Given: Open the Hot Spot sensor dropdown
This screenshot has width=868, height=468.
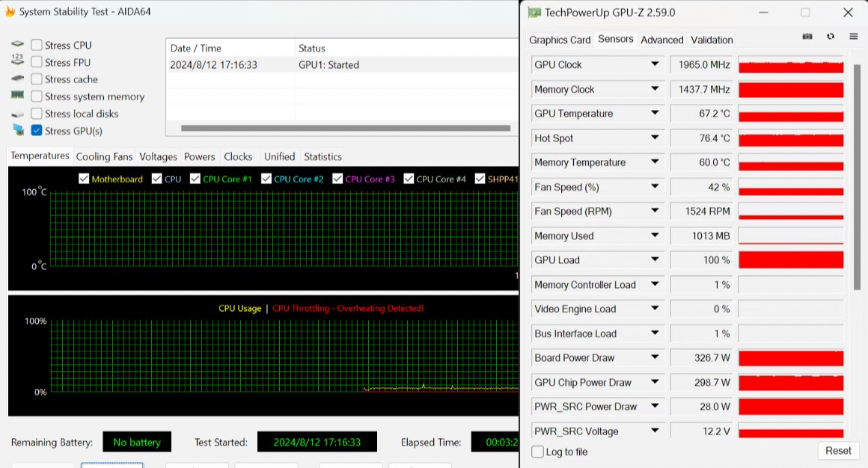Looking at the screenshot, I should pyautogui.click(x=655, y=138).
